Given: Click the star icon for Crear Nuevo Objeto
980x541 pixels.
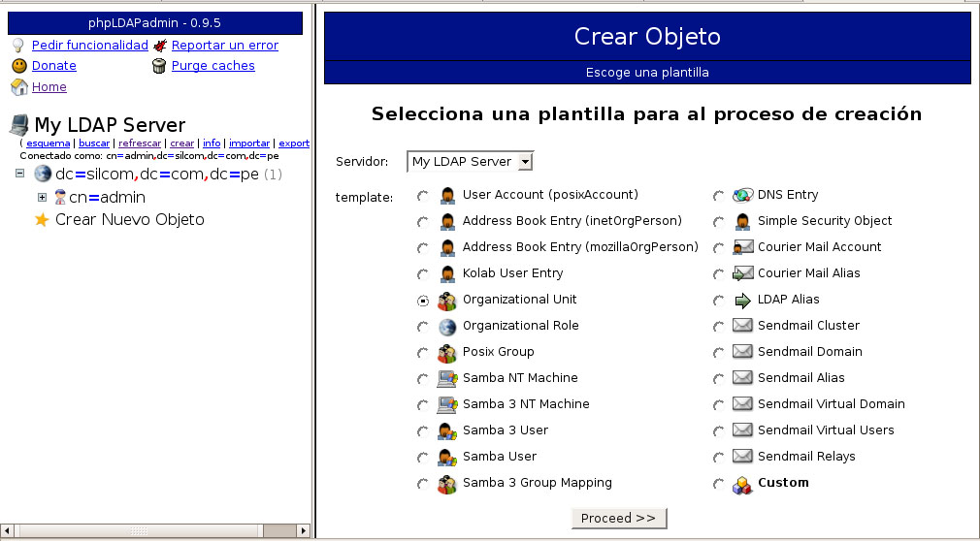Looking at the screenshot, I should coord(42,220).
